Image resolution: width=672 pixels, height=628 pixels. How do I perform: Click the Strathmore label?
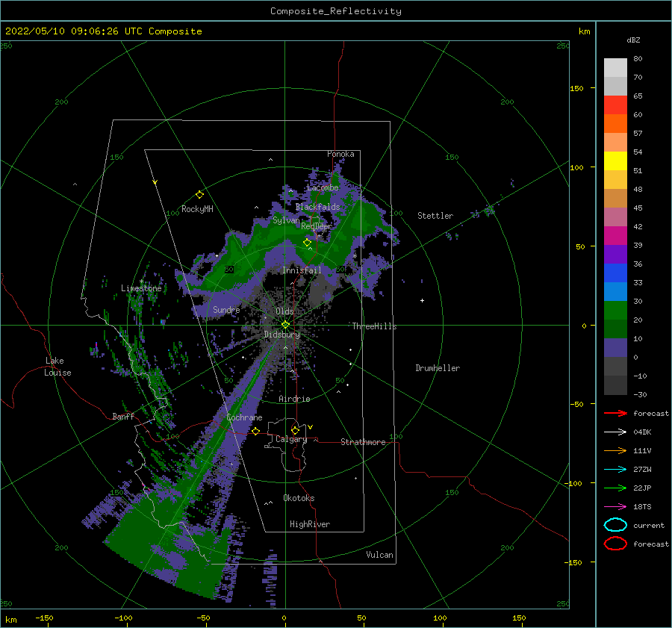pyautogui.click(x=363, y=442)
